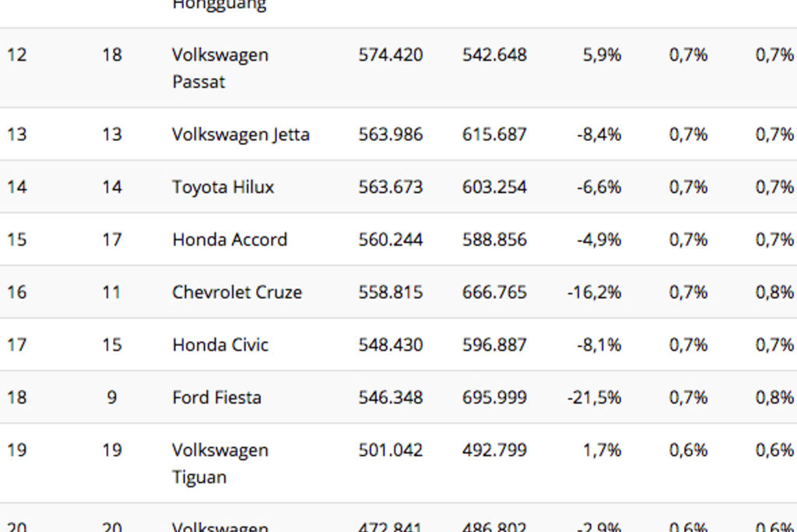Select the Honda Accord row name
Viewport: 797px width, 532px height.
pos(230,240)
